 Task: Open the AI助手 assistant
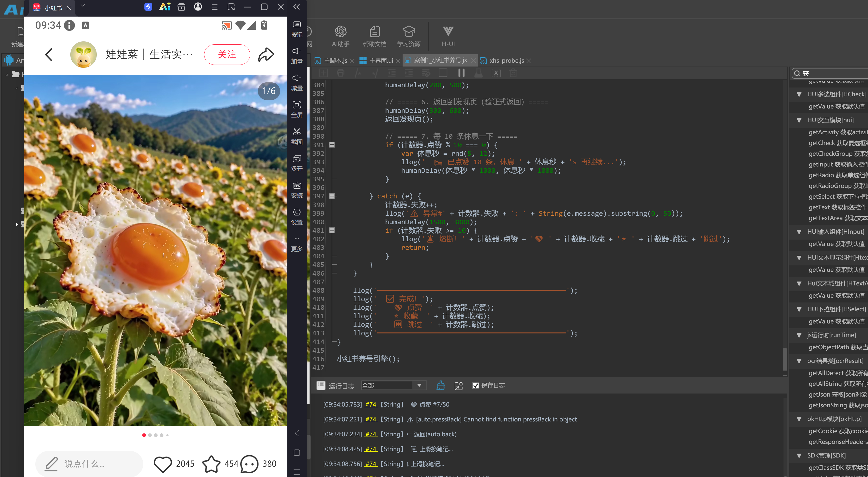[x=340, y=36]
